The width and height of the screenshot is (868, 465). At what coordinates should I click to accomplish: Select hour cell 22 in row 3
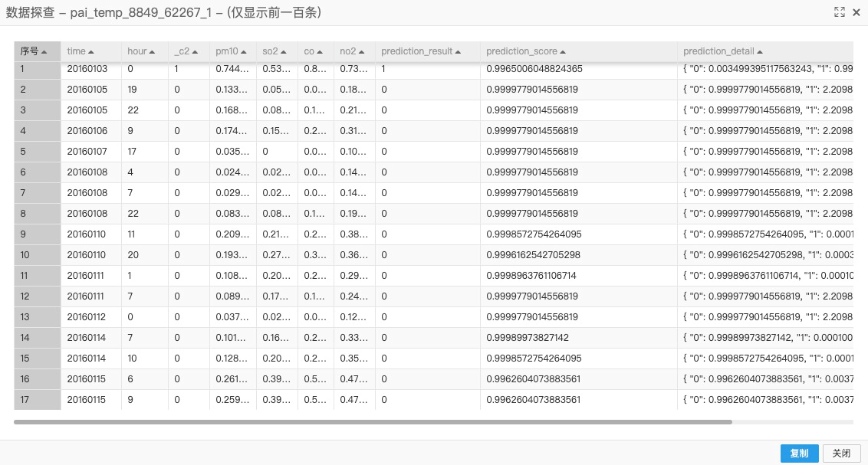[144, 110]
